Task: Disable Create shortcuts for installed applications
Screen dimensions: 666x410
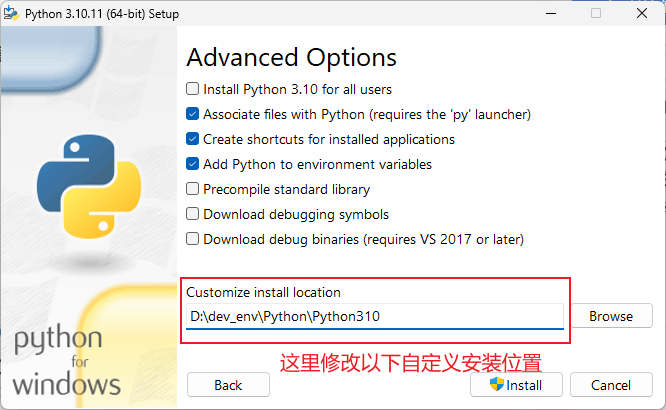Action: click(x=193, y=139)
